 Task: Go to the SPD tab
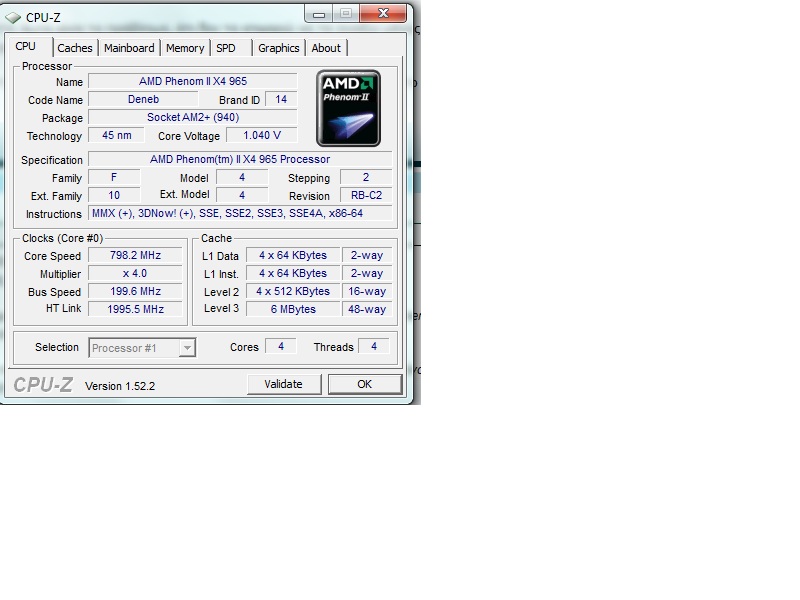(226, 48)
